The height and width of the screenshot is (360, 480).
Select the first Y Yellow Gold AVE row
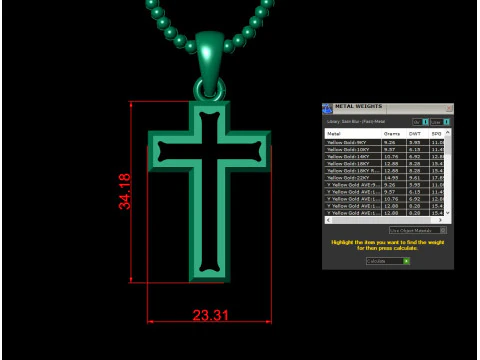tap(385, 185)
